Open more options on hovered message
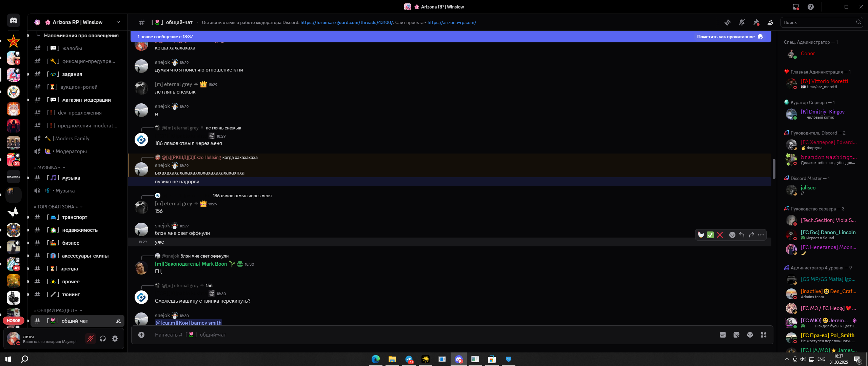Viewport: 868px width, 366px height. click(x=761, y=235)
